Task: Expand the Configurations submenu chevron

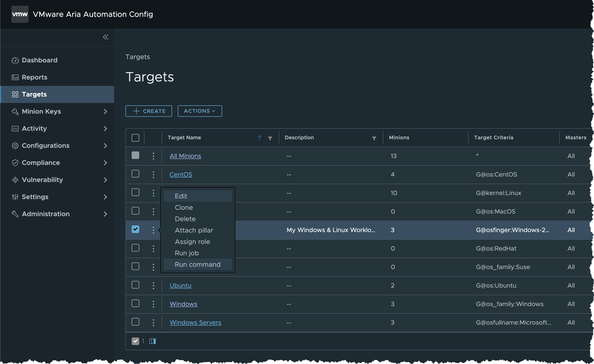Action: tap(105, 146)
